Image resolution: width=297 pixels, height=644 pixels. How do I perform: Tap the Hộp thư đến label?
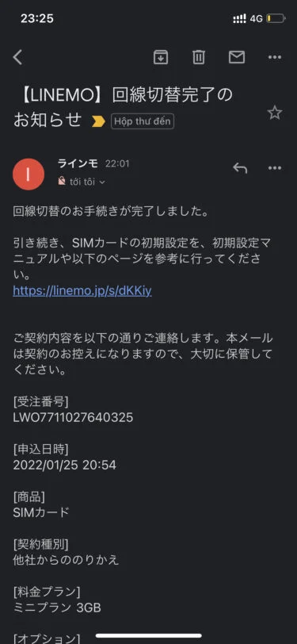pos(143,121)
